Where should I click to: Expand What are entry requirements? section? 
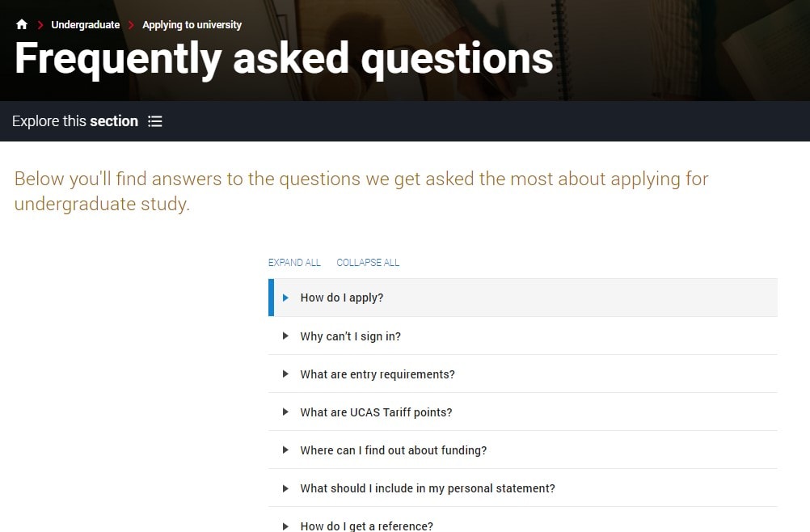click(x=378, y=374)
